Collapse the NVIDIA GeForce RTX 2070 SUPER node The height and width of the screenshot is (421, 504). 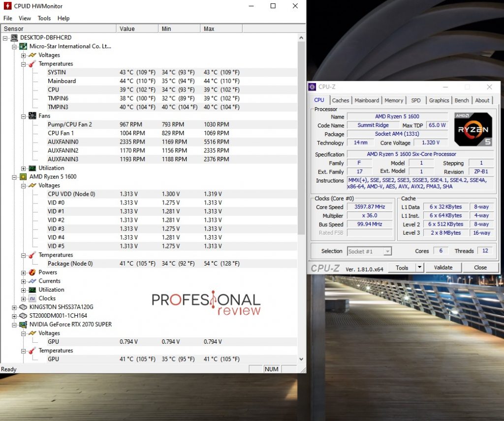(14, 325)
